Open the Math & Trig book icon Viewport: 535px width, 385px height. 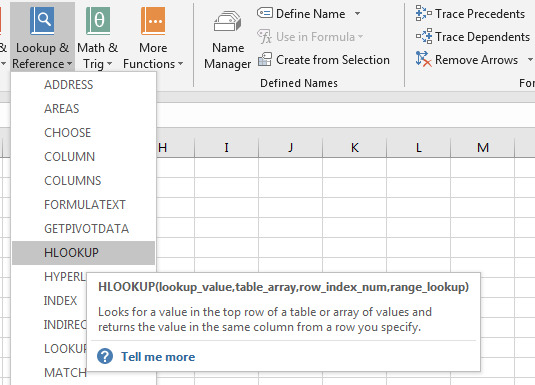pyautogui.click(x=98, y=21)
